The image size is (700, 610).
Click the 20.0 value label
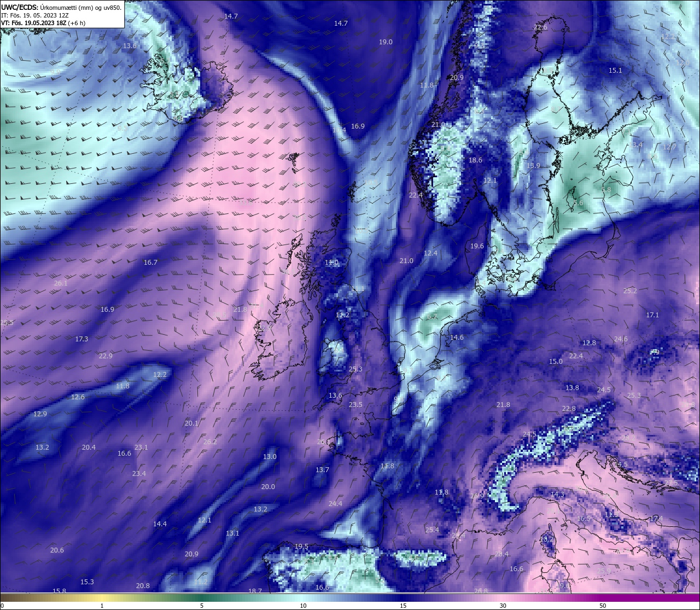268,487
